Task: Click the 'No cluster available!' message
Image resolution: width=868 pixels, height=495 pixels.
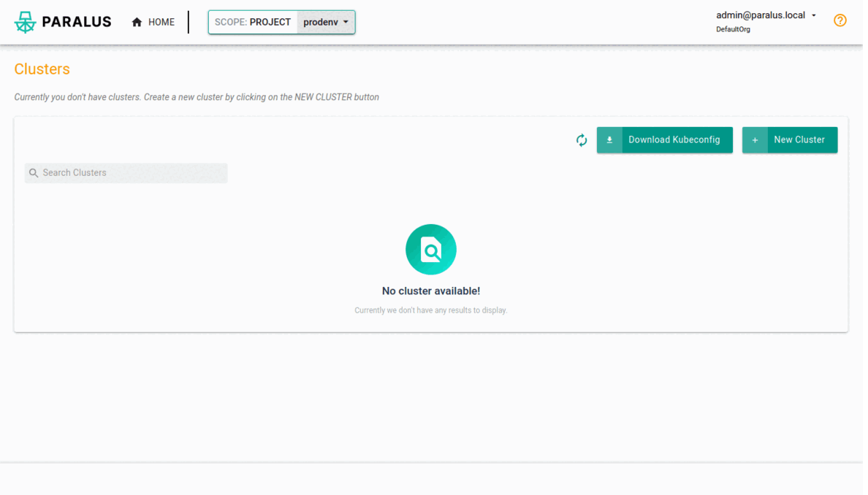Action: (x=430, y=291)
